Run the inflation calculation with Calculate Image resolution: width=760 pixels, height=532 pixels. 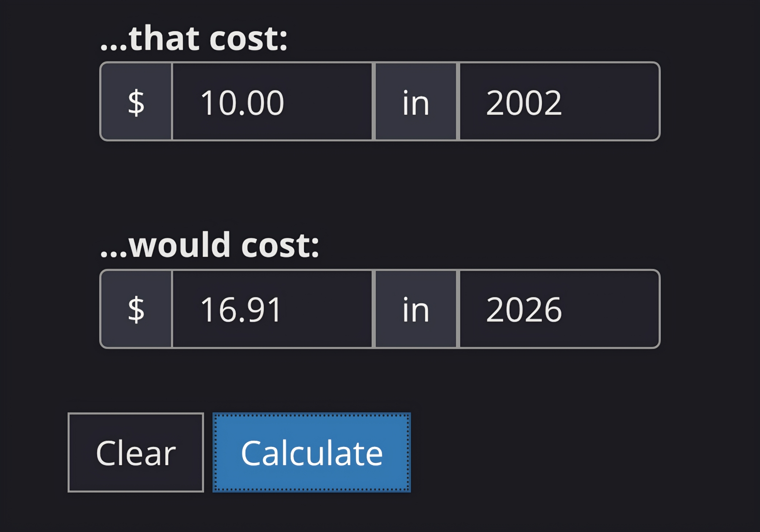(x=312, y=452)
